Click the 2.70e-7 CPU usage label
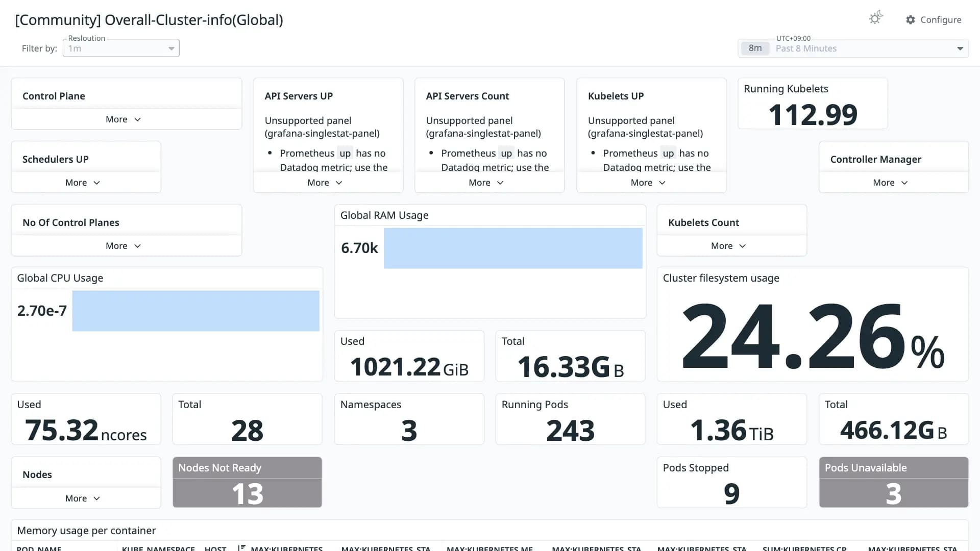This screenshot has height=551, width=980. coord(42,311)
